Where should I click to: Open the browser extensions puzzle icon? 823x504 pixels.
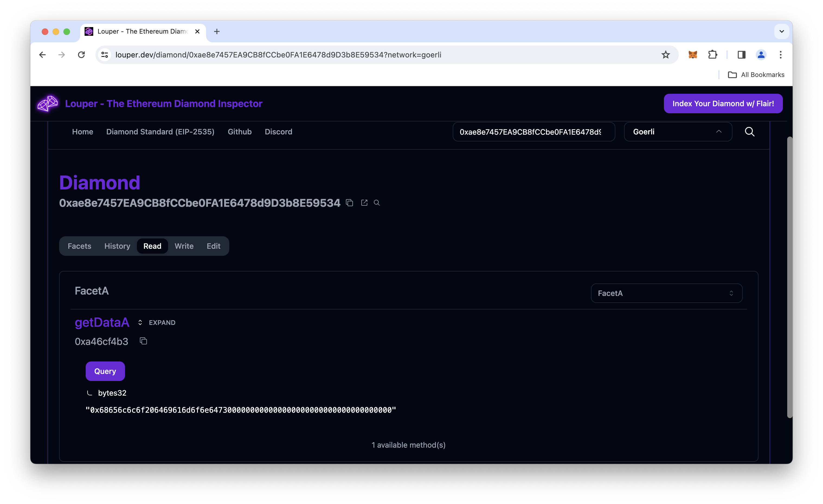point(712,55)
